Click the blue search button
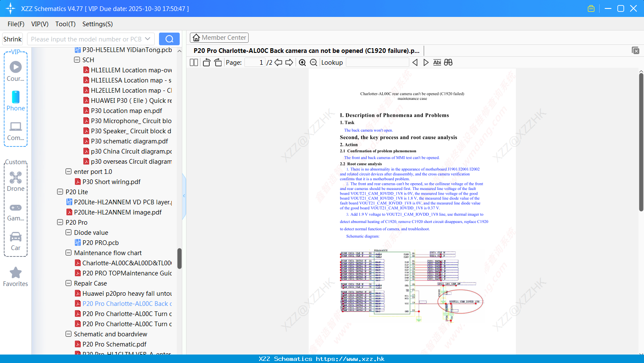 (169, 39)
